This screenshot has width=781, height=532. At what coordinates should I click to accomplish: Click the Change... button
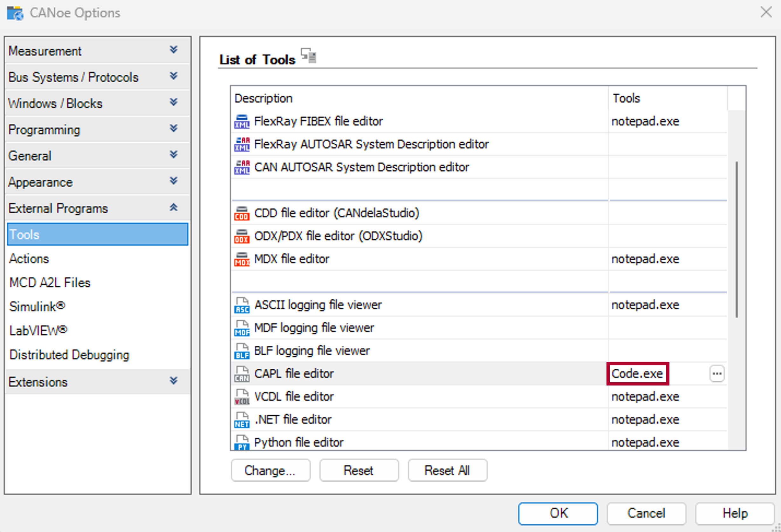[270, 470]
